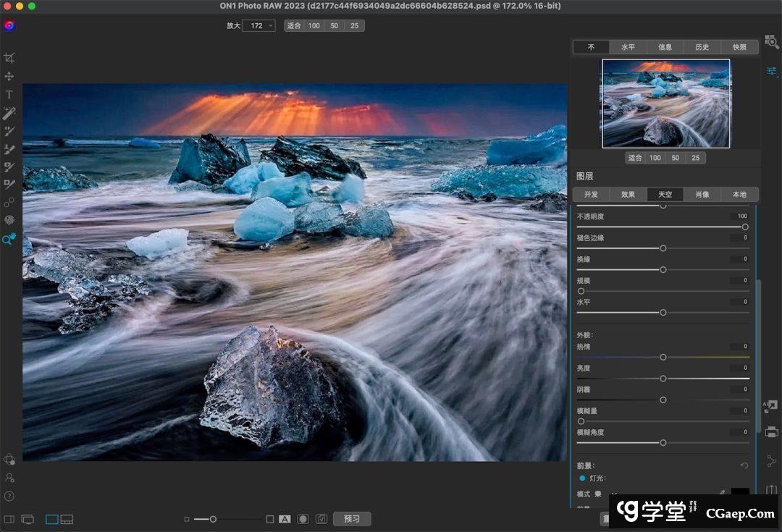Select the magic wand AI brush tool
This screenshot has height=532, width=782.
tap(9, 113)
